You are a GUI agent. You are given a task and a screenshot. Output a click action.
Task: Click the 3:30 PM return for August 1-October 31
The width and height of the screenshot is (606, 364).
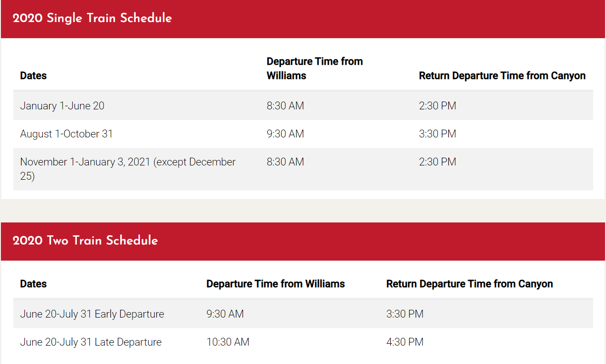[438, 134]
